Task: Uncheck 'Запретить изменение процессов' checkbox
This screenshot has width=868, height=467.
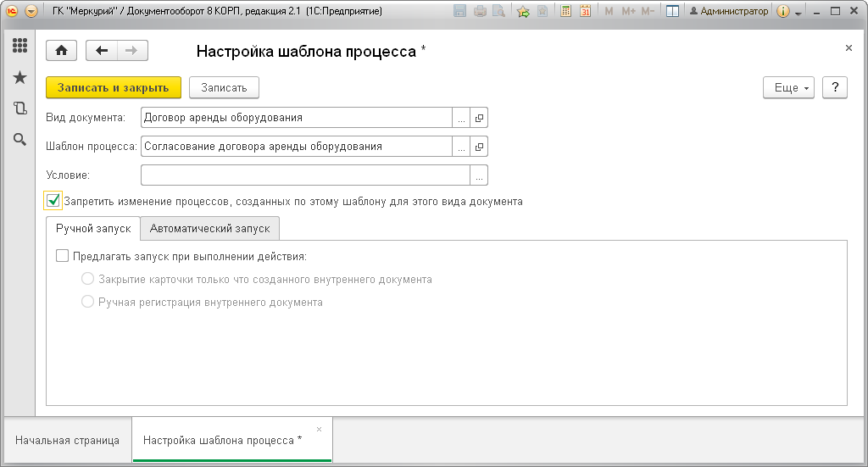Action: coord(53,200)
